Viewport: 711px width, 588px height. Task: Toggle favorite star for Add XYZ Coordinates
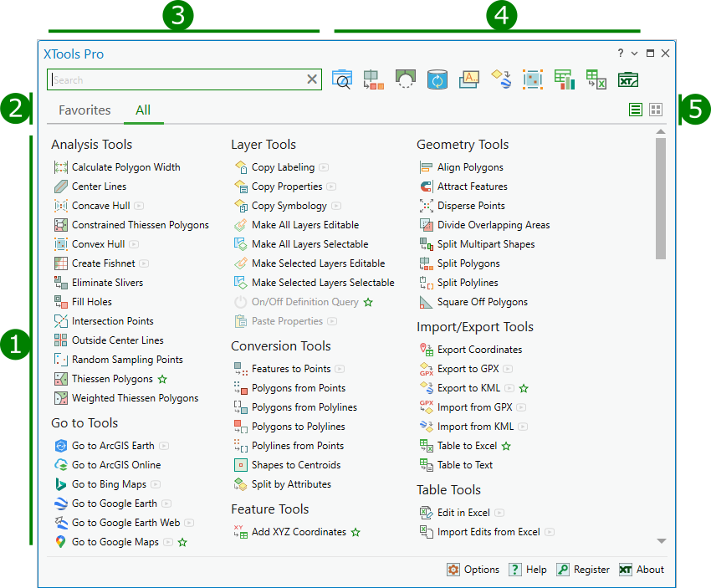pyautogui.click(x=355, y=532)
